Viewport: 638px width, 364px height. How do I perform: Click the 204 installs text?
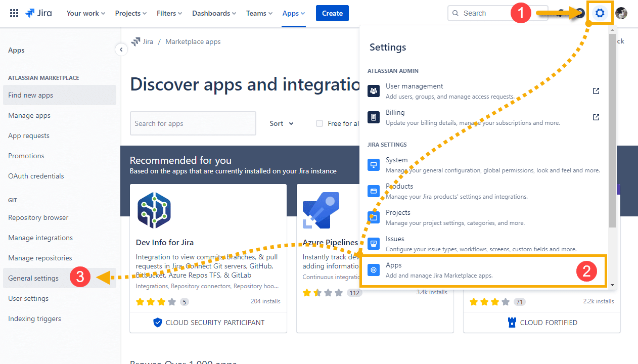265,301
